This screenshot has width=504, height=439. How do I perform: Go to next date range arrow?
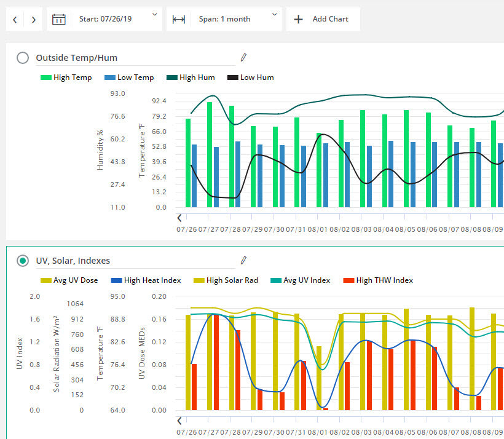[33, 20]
